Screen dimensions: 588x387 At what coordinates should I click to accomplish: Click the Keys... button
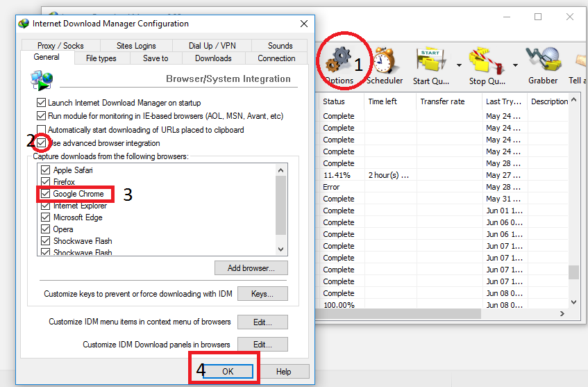pyautogui.click(x=262, y=293)
